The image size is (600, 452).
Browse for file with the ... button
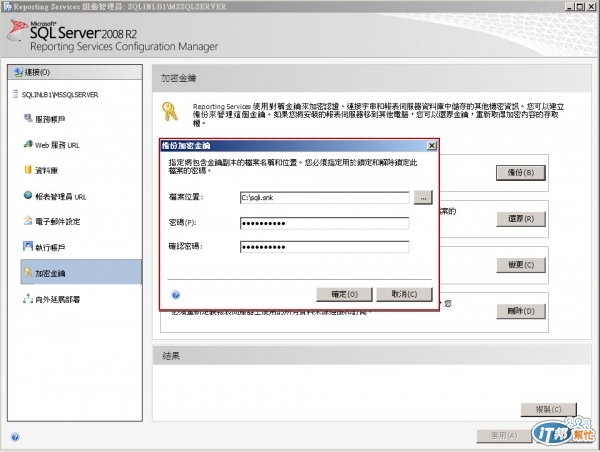point(423,197)
